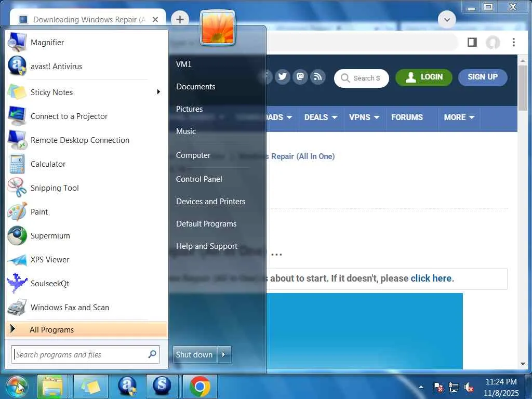Open network status tray icon
The width and height of the screenshot is (532, 399).
453,387
